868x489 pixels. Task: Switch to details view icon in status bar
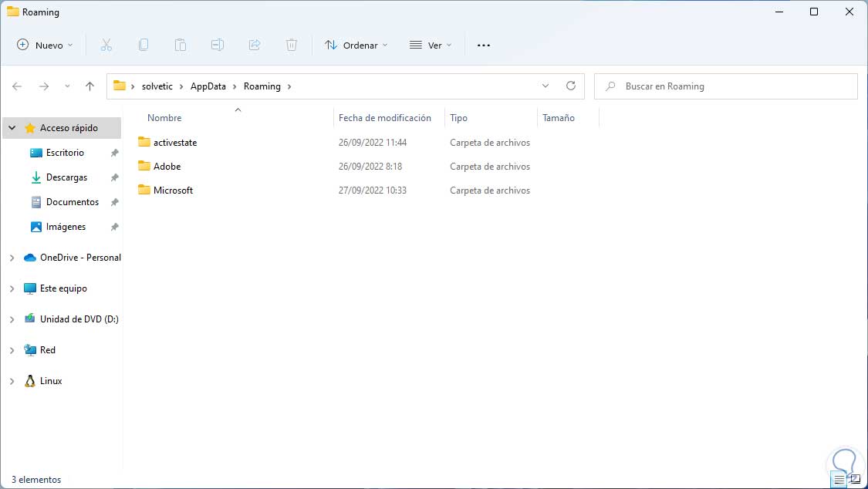(x=839, y=480)
